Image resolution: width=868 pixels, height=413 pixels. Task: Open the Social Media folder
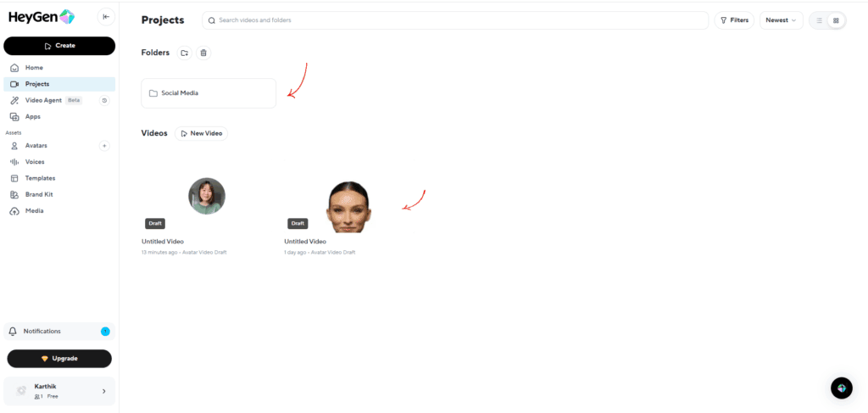click(x=209, y=93)
